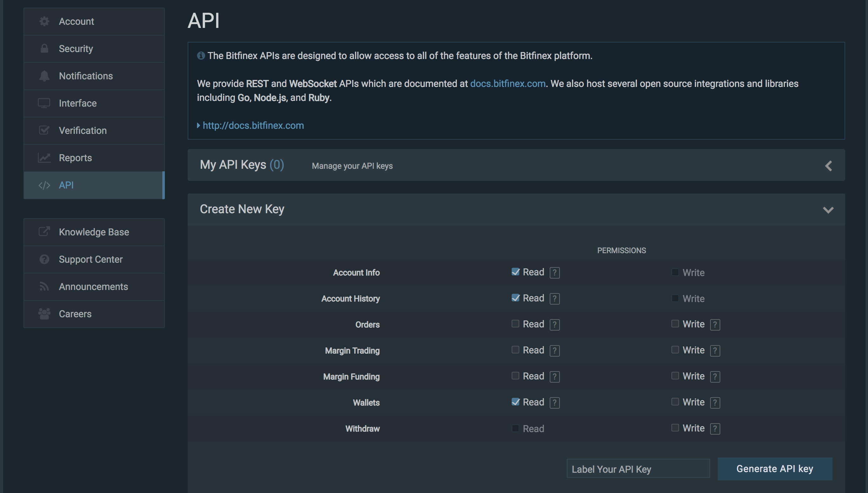Enable Withdraw Write permission
The width and height of the screenshot is (868, 493).
tap(675, 428)
